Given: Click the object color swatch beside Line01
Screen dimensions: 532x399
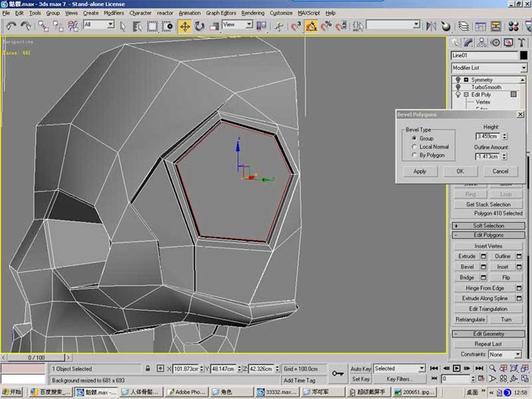Looking at the screenshot, I should point(524,55).
